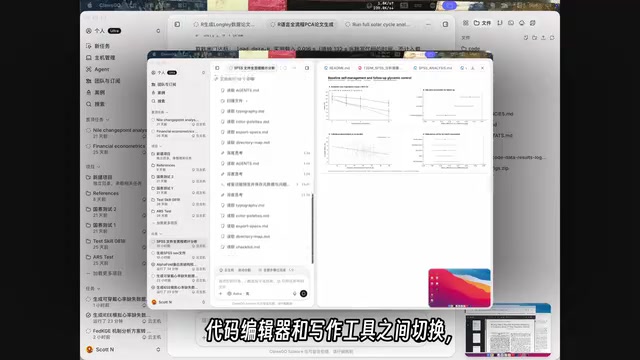The width and height of the screenshot is (640, 360).
Task: Click the new folder icon in back window 文件 header
Action: (x=534, y=38)
